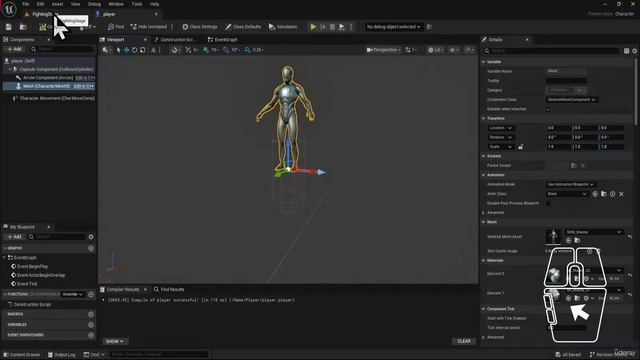Image resolution: width=640 pixels, height=360 pixels.
Task: Open Class Settings gear
Action: point(200,27)
